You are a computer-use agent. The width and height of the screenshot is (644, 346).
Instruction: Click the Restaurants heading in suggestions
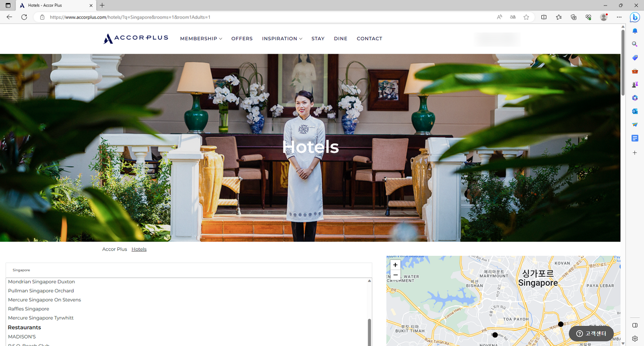click(x=24, y=327)
